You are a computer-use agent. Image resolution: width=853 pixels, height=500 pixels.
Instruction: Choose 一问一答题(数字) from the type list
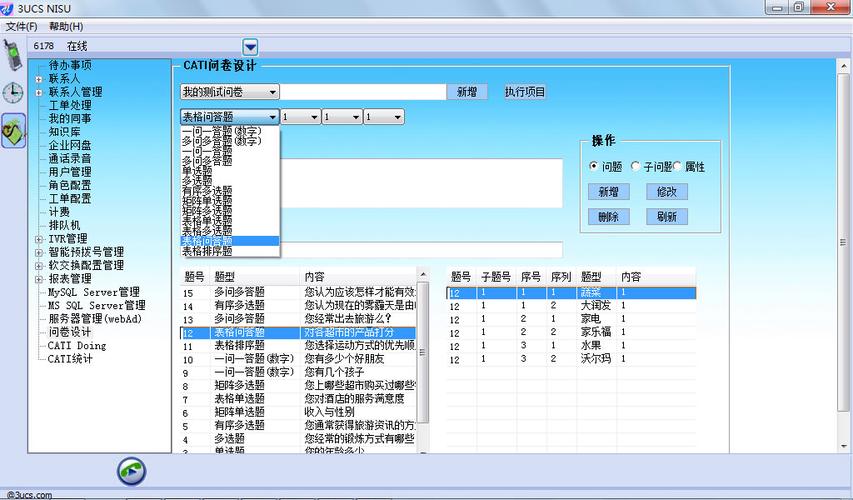tap(230, 131)
